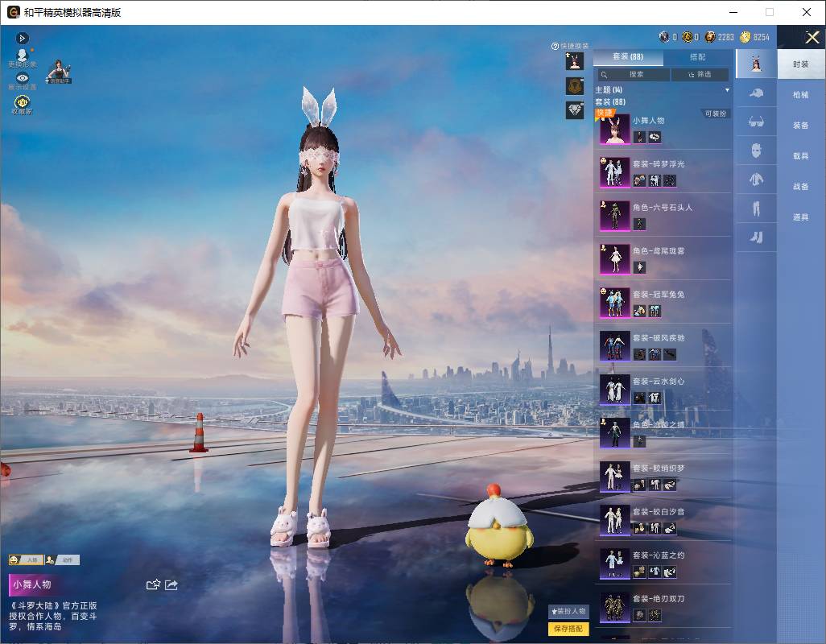The width and height of the screenshot is (826, 644).
Task: Click the play arrow icon at top left
Action: pyautogui.click(x=22, y=38)
